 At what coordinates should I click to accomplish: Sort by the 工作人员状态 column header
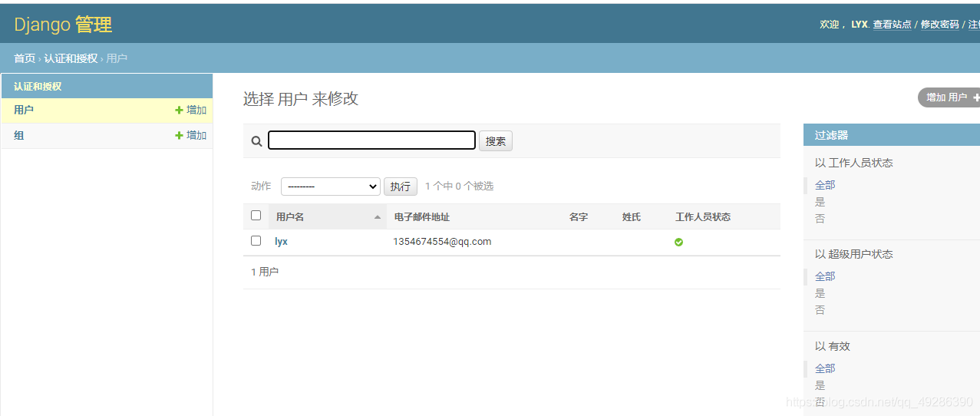pos(703,217)
